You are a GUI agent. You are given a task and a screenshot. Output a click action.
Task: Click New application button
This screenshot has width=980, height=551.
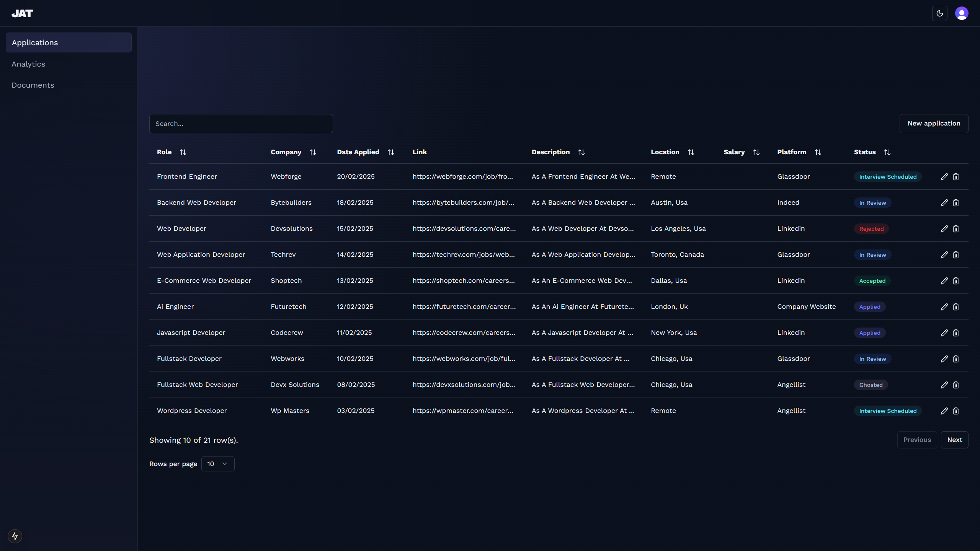933,123
